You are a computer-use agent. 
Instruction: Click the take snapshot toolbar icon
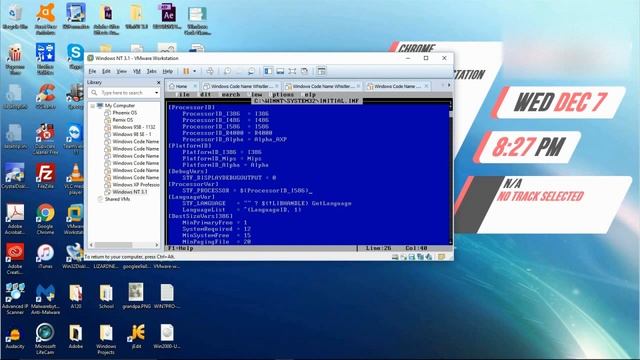[x=227, y=71]
